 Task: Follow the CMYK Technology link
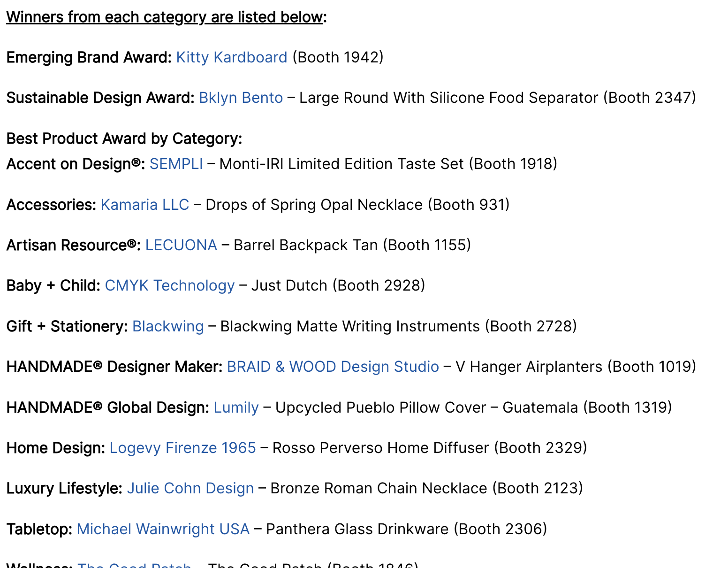click(169, 285)
